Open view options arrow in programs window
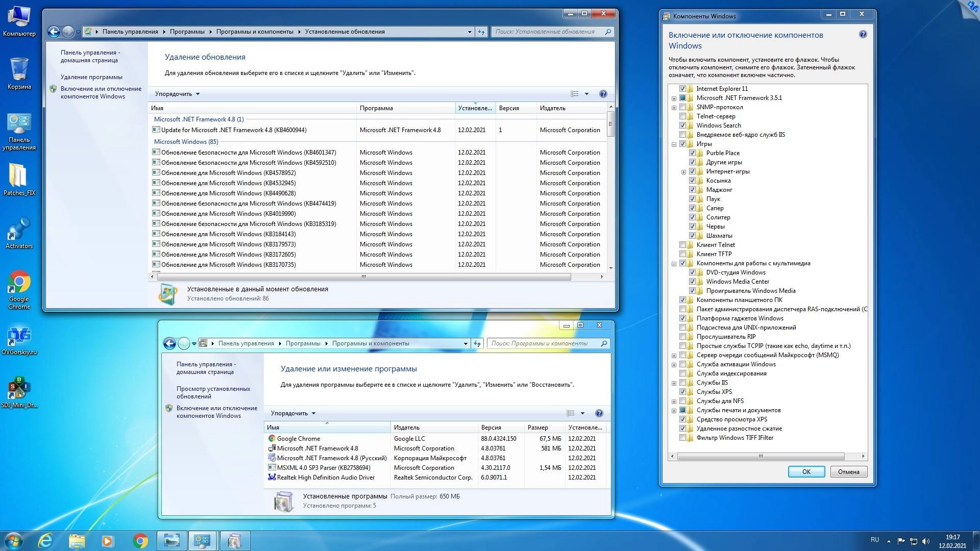 (582, 413)
